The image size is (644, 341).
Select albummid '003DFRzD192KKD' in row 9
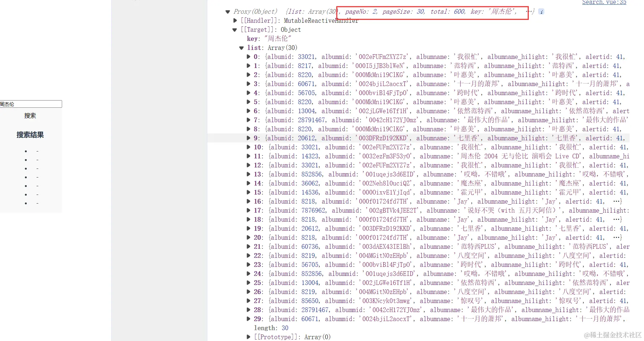coord(383,138)
